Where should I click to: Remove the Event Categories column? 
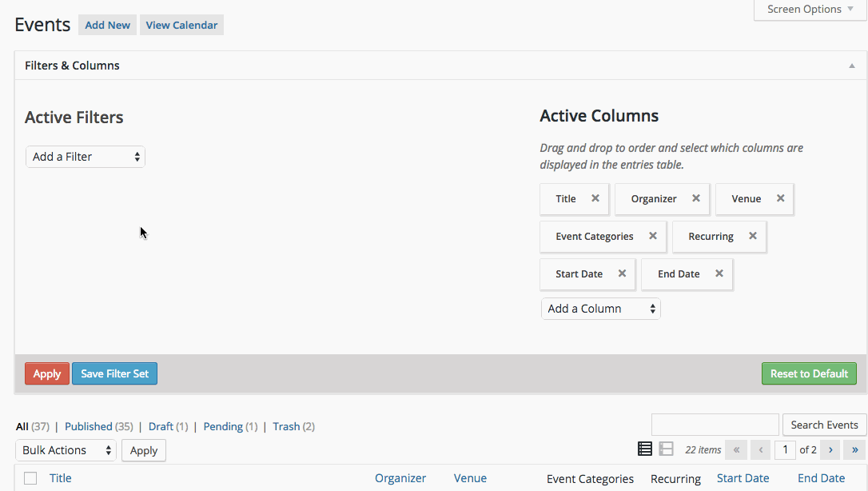point(651,236)
